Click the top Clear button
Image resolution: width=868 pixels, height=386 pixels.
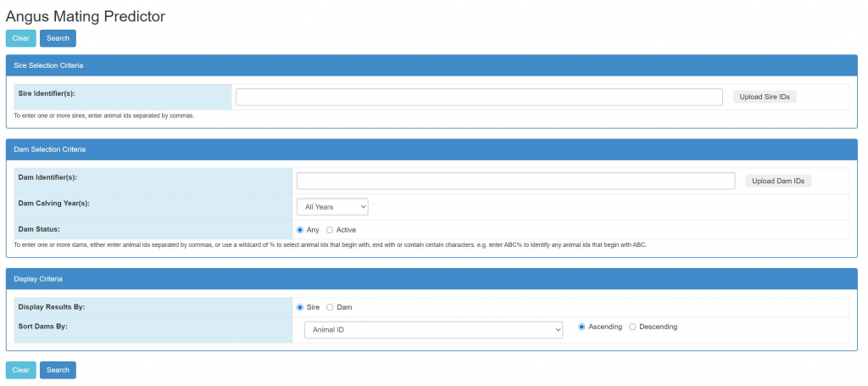(20, 38)
